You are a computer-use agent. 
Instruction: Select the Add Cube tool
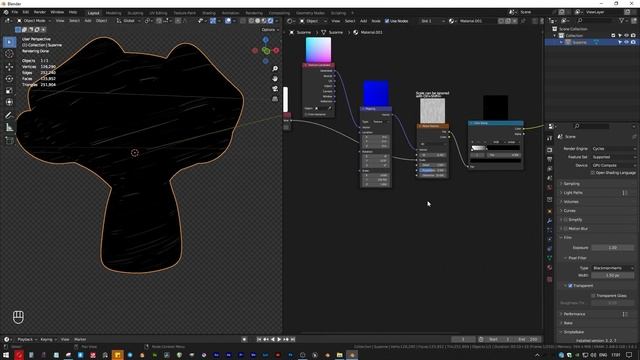point(9,141)
